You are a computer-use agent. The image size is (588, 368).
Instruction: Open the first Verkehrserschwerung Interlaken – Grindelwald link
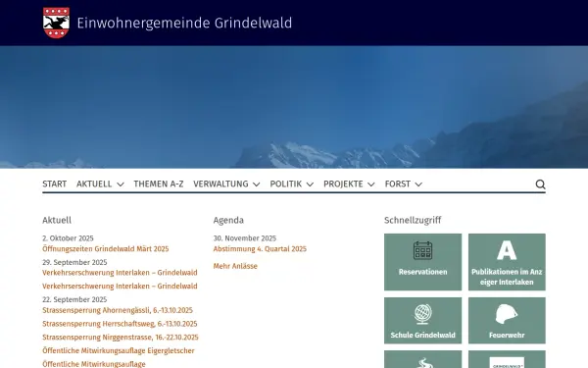click(120, 273)
